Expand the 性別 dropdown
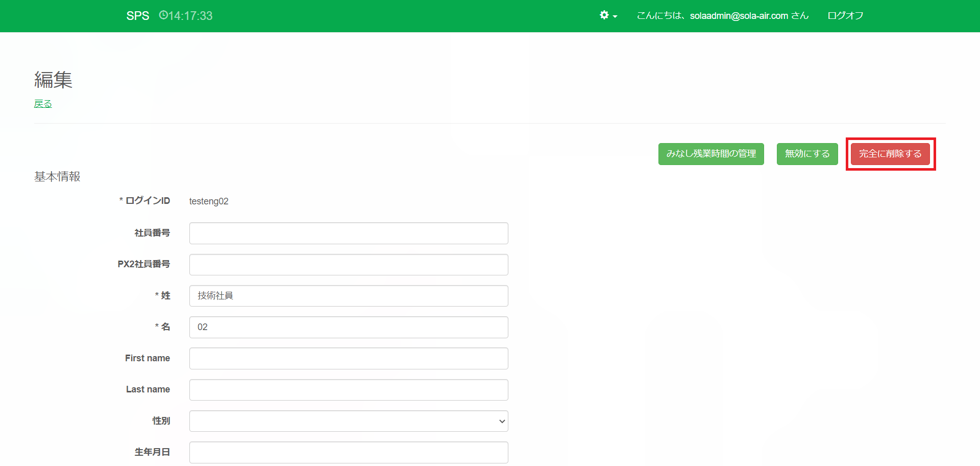The image size is (980, 466). point(349,421)
